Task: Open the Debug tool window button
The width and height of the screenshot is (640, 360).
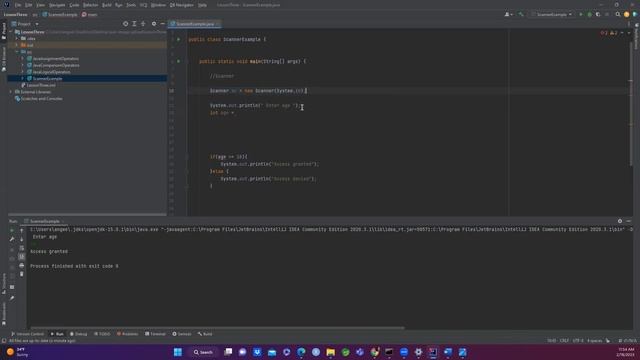Action: tap(78, 334)
